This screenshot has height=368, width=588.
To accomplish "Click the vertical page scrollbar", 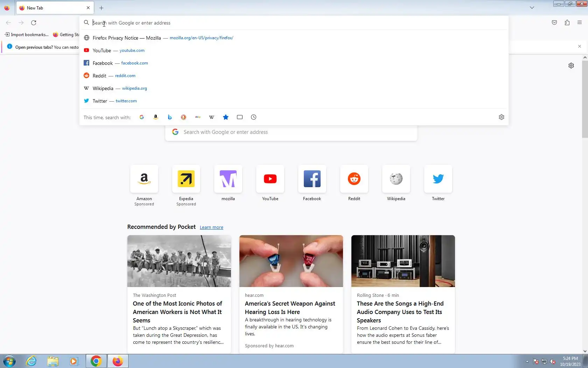I will click(x=585, y=99).
